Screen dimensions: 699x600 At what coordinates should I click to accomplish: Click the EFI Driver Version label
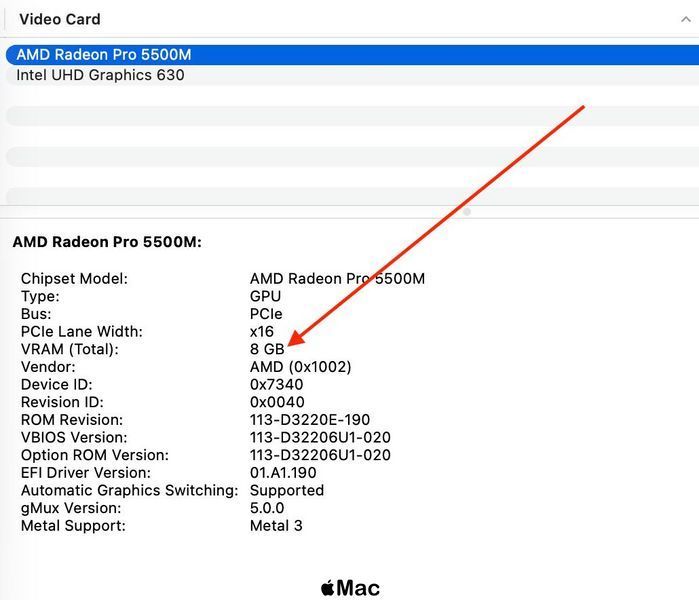pos(86,473)
